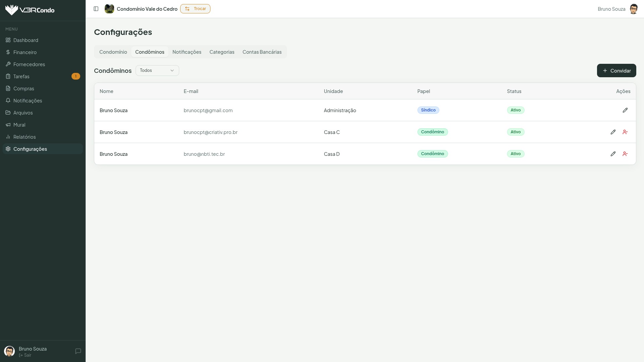Navigate to Relatórios in the sidebar
The image size is (644, 362).
point(24,137)
